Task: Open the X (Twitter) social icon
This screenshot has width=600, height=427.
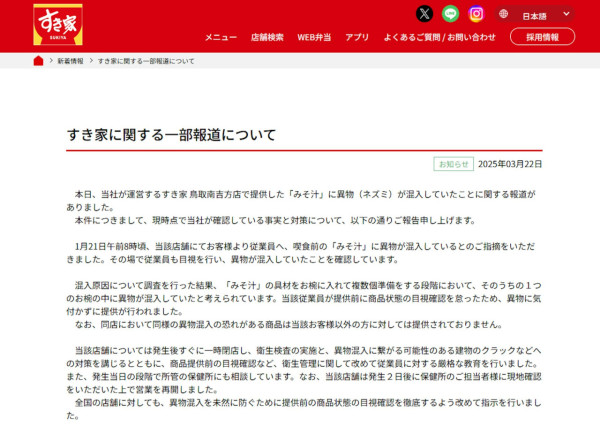Action: point(424,14)
